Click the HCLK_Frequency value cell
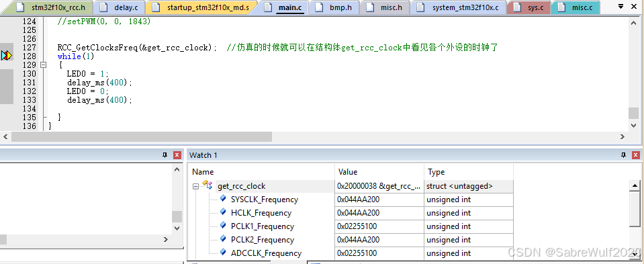This screenshot has width=644, height=264. 379,213
